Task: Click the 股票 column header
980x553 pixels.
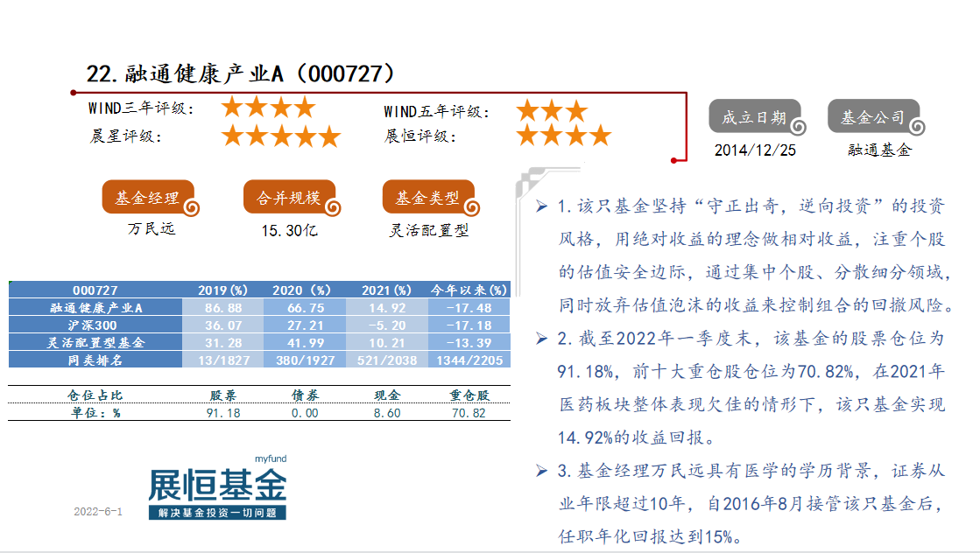Action: (x=223, y=395)
